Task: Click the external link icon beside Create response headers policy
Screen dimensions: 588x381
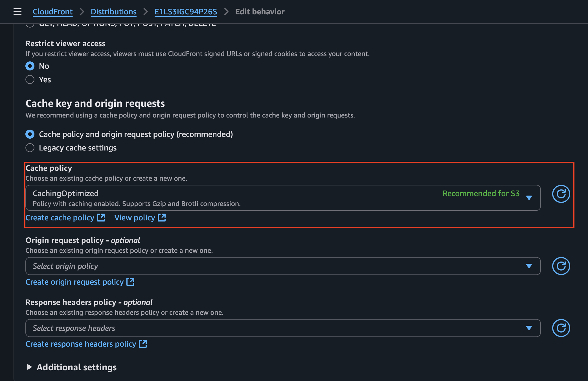Action: point(143,344)
